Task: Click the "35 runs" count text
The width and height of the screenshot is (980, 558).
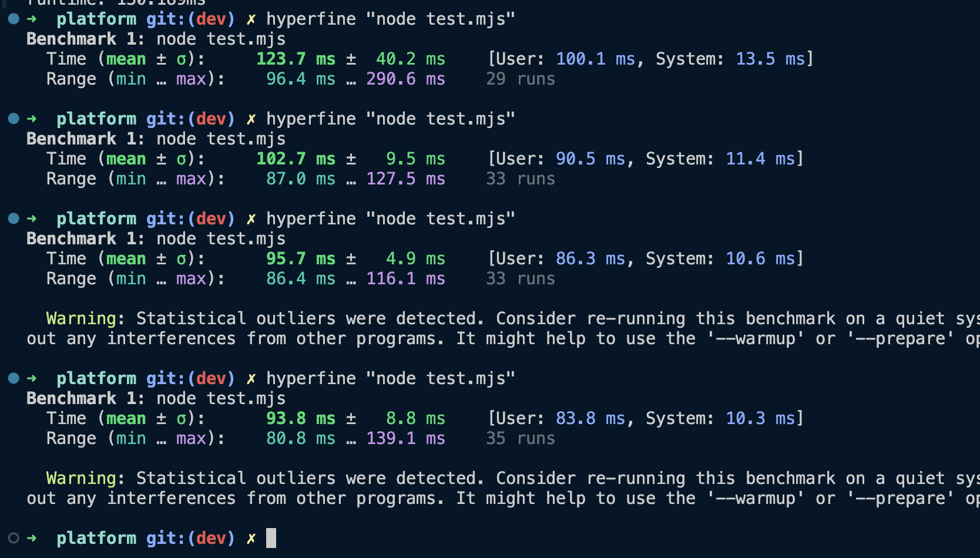Action: click(520, 439)
